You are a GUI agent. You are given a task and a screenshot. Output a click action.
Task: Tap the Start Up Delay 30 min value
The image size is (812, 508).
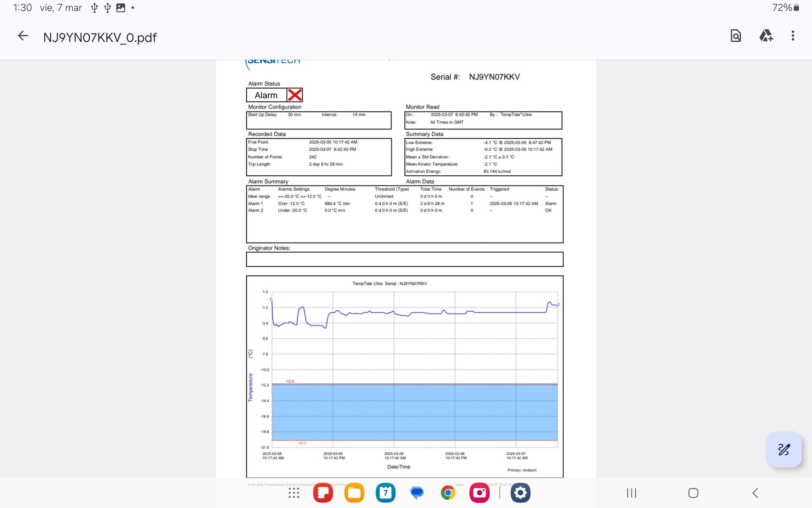point(294,115)
